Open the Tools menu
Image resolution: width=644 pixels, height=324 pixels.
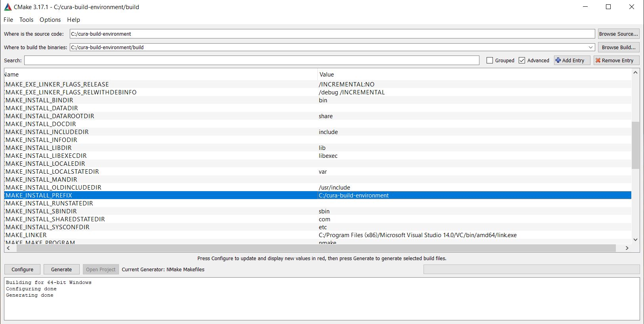click(26, 19)
